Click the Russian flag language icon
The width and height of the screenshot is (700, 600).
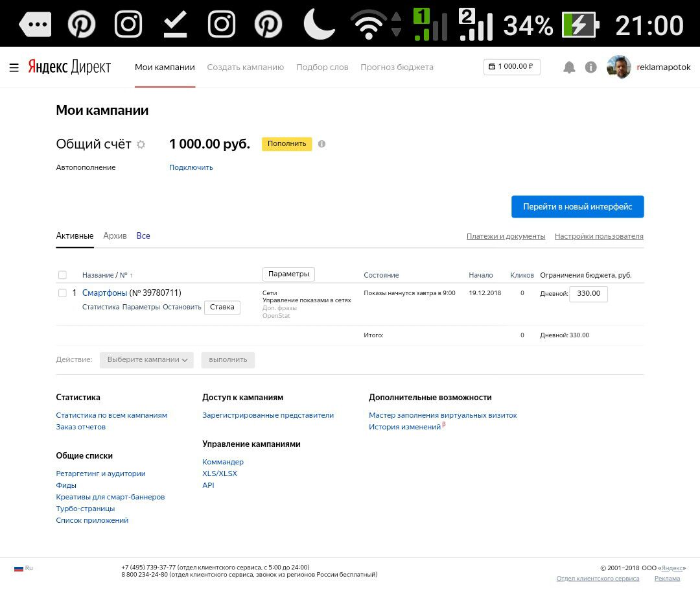(x=18, y=568)
